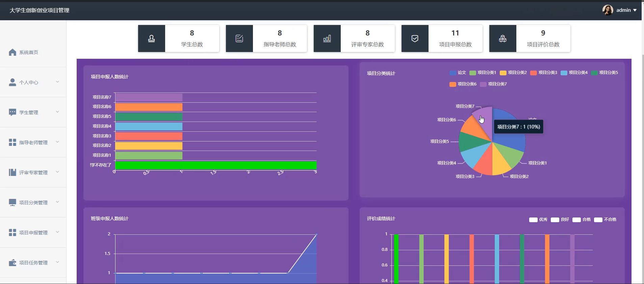Screen dimensions: 644x284
Task: Click the light blue 项目名称4 bar
Action: (149, 127)
